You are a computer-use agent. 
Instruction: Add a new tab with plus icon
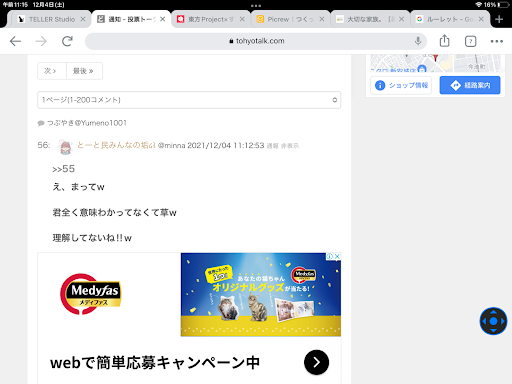coord(499,19)
